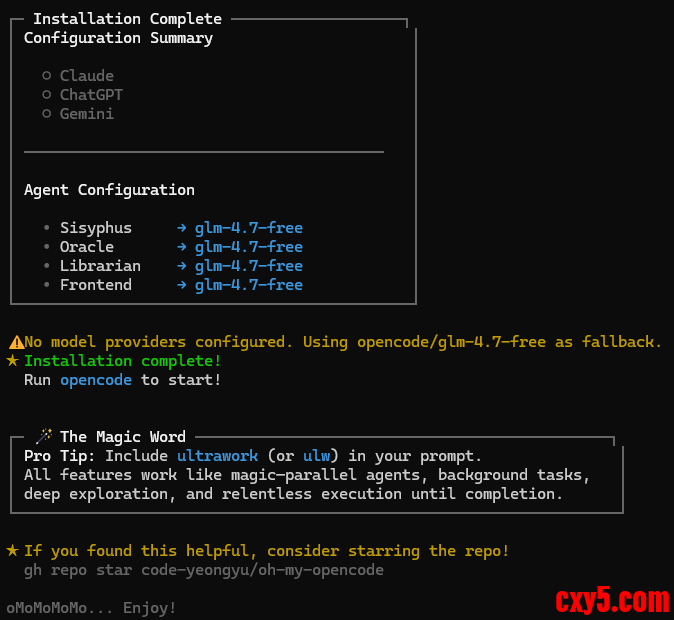Select the word ChatGPT

pos(91,95)
